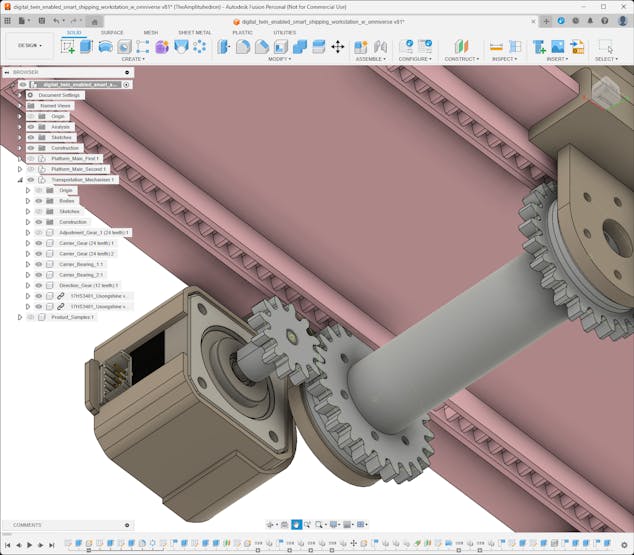Image resolution: width=634 pixels, height=555 pixels.
Task: Expand the Product_Samples component
Action: click(20, 317)
